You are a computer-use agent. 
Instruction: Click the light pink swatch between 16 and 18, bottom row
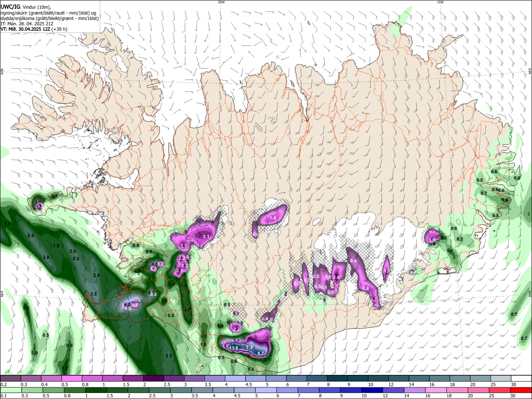(x=436, y=390)
